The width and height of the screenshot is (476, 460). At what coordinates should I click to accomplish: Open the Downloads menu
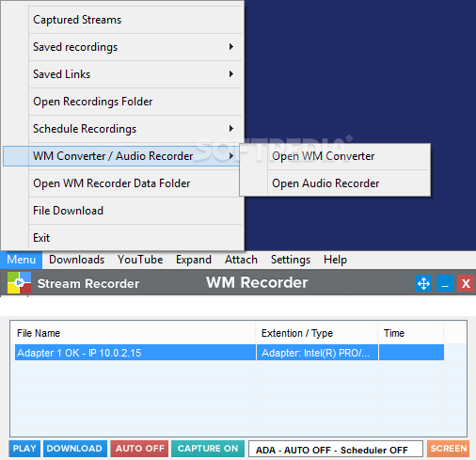tap(76, 260)
